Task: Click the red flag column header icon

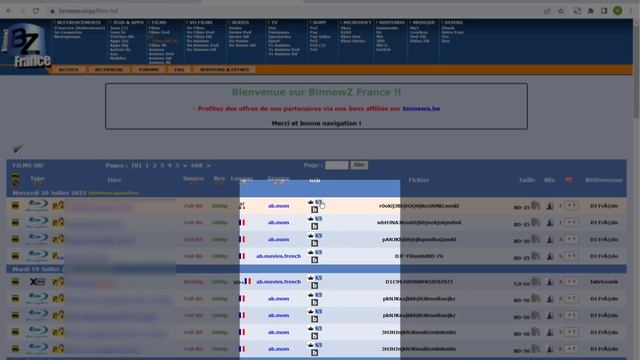Action: click(569, 180)
